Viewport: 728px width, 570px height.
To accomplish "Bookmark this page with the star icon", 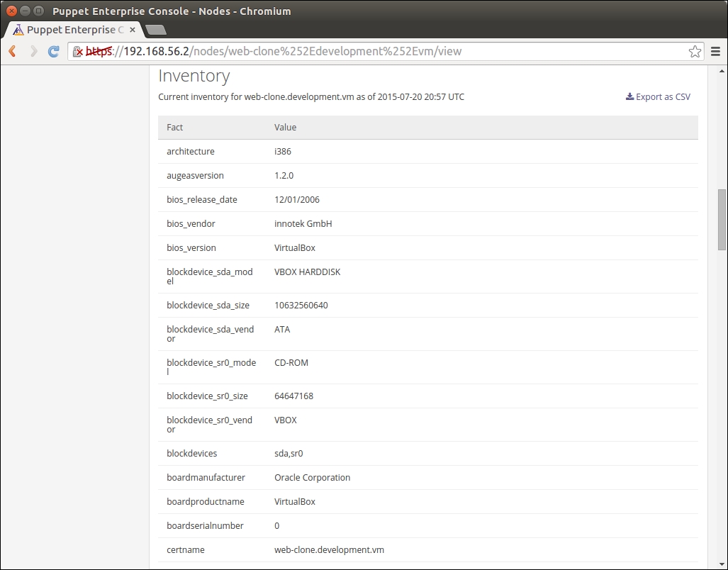I will (x=695, y=52).
